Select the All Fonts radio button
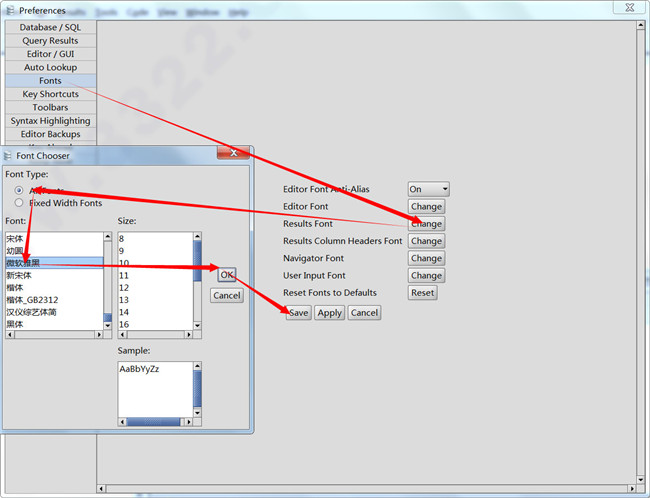 coord(19,190)
